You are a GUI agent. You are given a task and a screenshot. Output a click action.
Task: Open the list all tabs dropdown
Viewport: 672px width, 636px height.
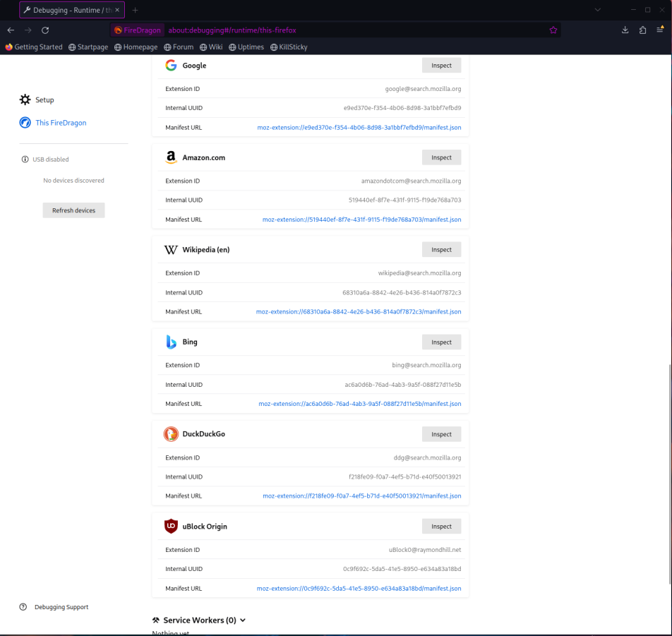[597, 10]
